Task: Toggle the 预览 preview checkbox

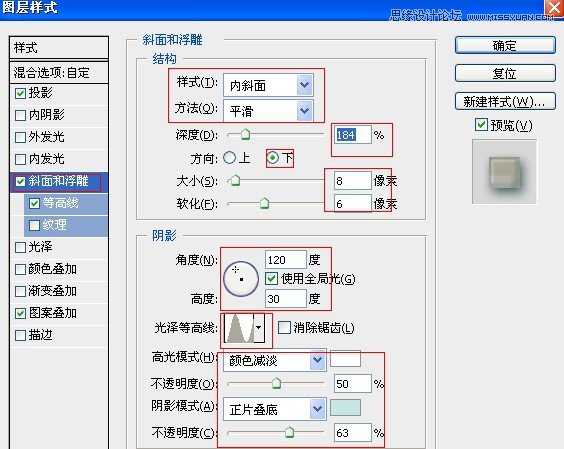Action: click(x=481, y=125)
